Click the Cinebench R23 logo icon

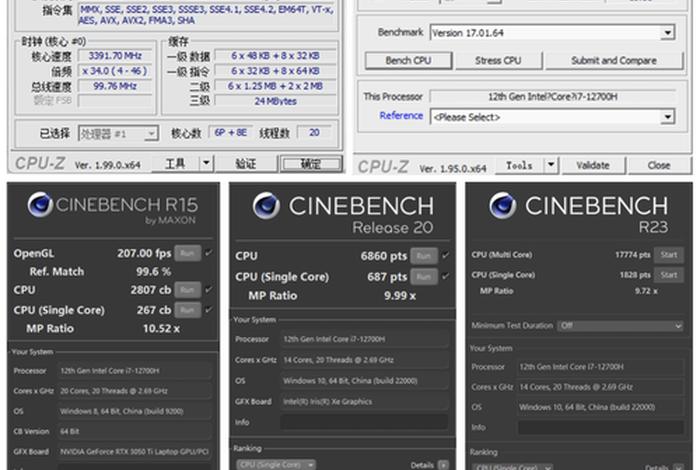[503, 206]
